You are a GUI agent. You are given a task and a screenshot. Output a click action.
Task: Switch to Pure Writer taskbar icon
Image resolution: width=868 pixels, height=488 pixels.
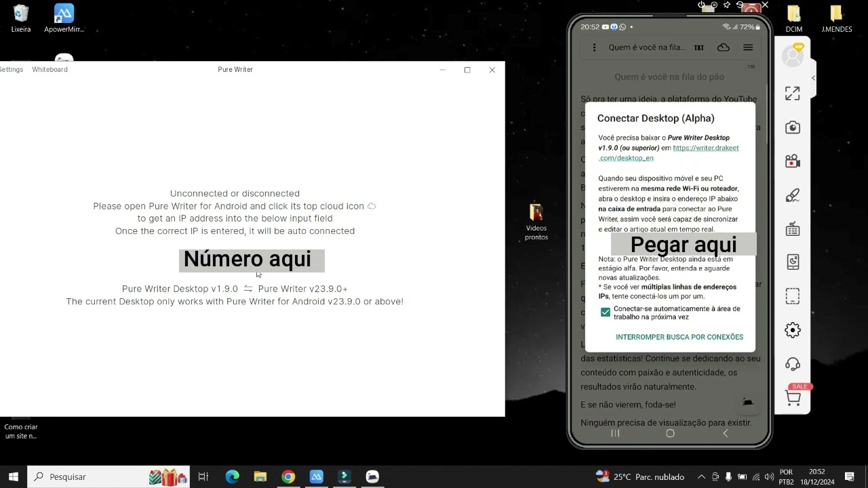(372, 476)
